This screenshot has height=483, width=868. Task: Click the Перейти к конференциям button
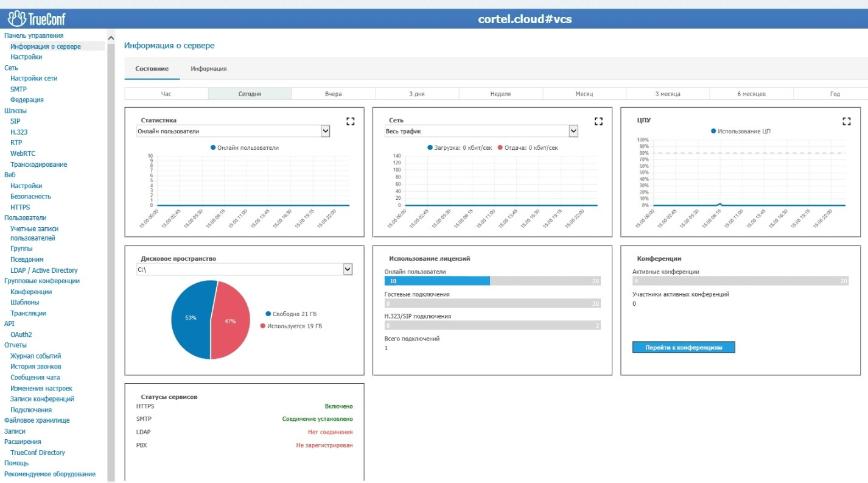684,347
